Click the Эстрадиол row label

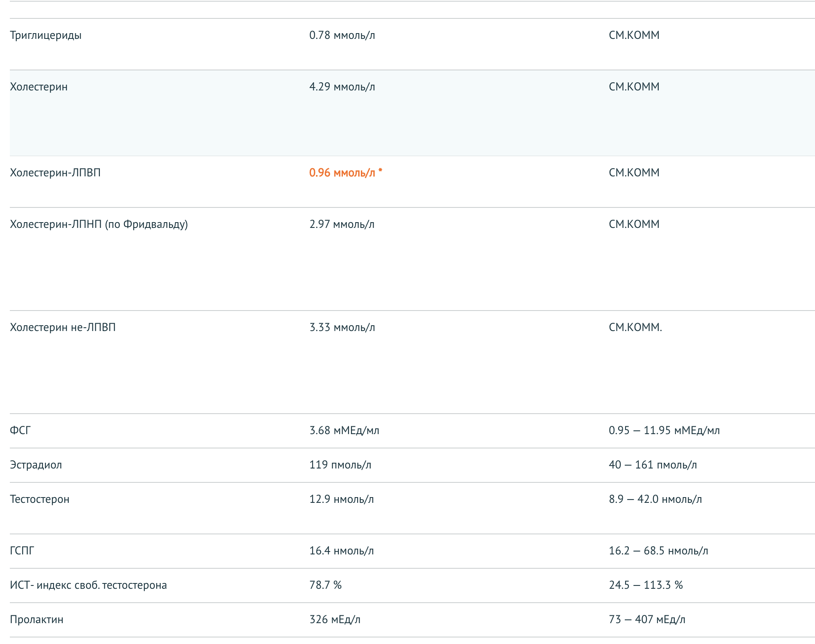point(36,465)
